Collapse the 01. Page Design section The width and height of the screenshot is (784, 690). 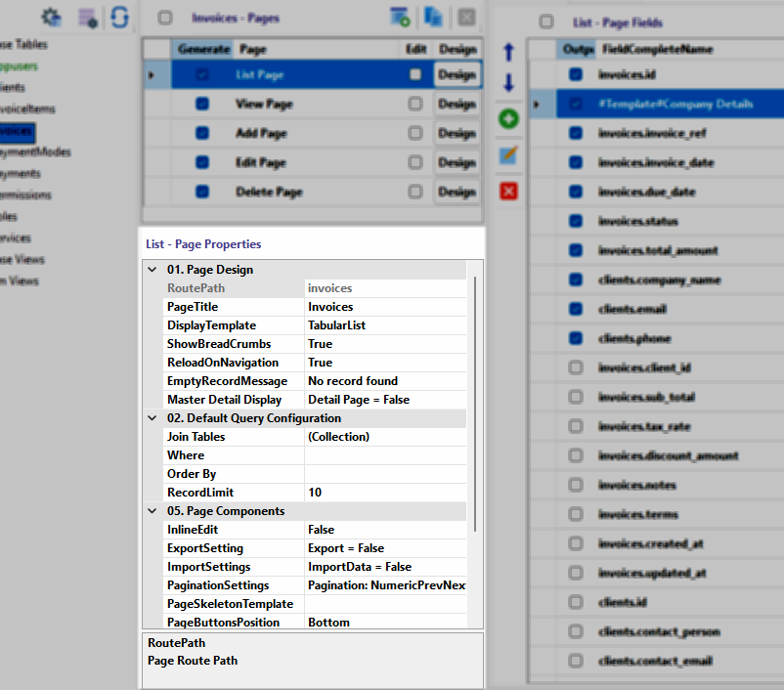click(x=152, y=269)
